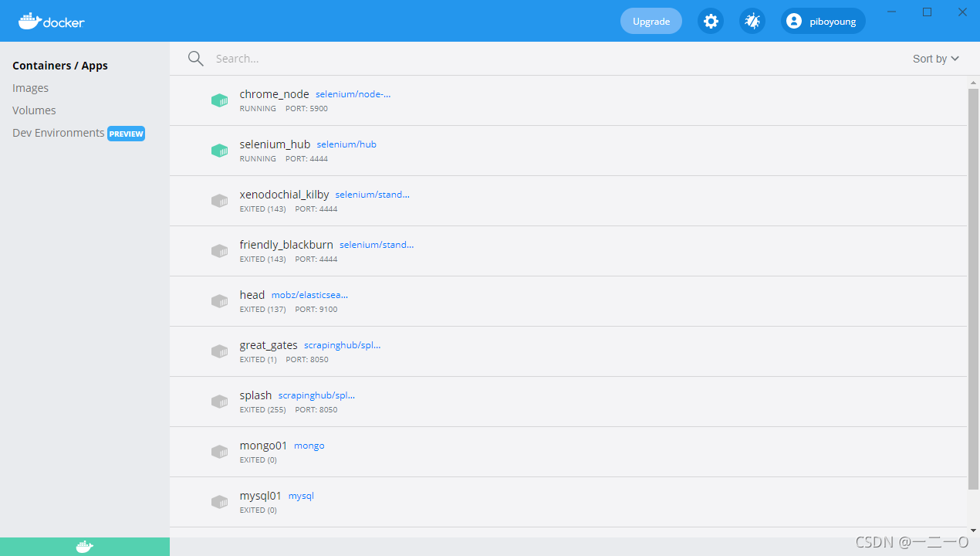Image resolution: width=980 pixels, height=556 pixels.
Task: Open the Settings gear icon
Action: click(x=711, y=21)
